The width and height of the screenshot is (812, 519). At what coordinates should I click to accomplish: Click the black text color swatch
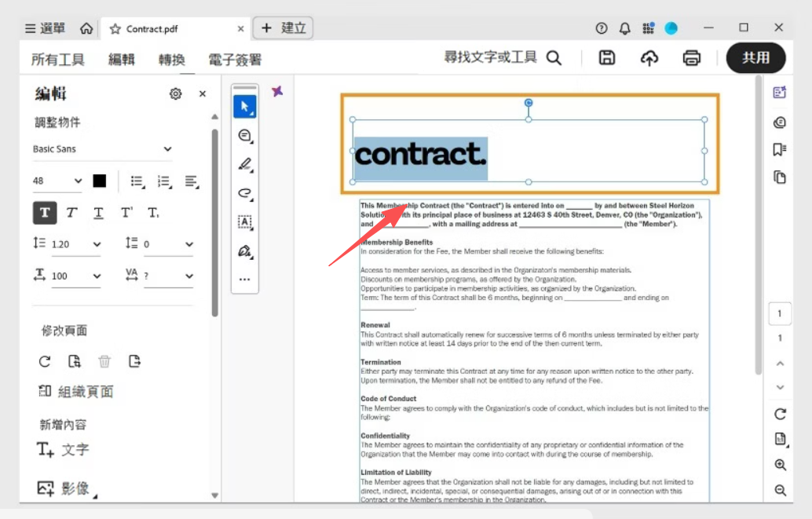tap(99, 181)
